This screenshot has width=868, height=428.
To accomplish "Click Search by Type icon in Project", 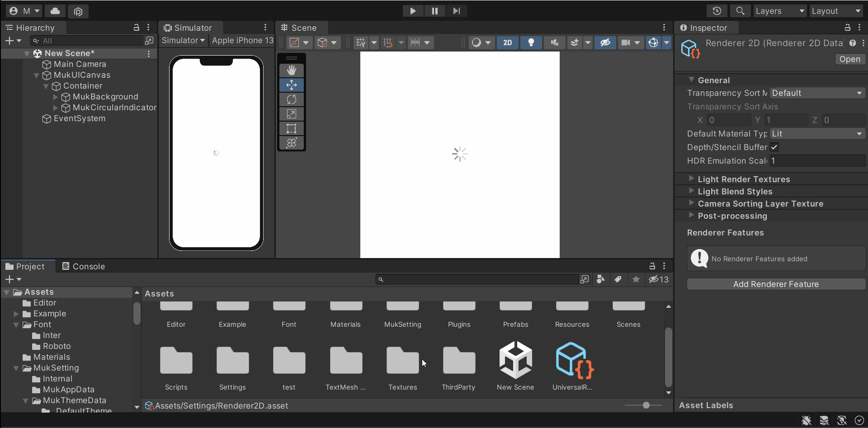I will click(x=600, y=279).
